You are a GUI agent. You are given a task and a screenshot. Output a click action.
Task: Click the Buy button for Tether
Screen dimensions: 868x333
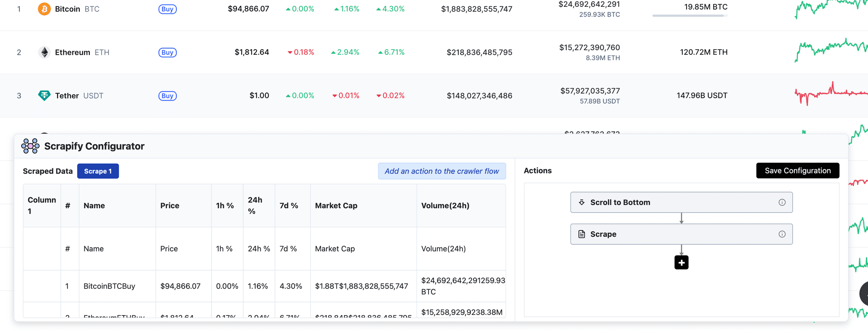pyautogui.click(x=167, y=95)
